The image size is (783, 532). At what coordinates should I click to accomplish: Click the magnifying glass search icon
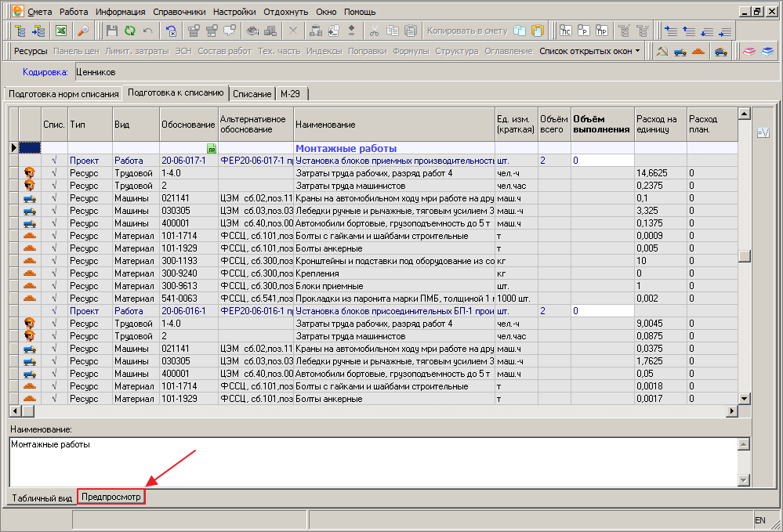click(x=83, y=31)
